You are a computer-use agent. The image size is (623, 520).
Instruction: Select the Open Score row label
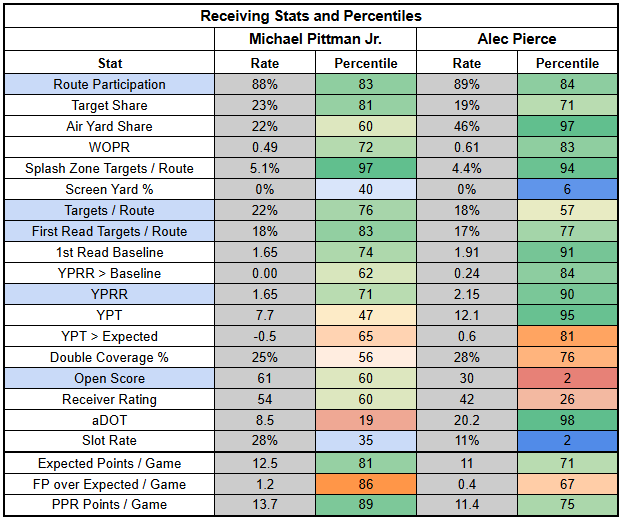point(110,379)
